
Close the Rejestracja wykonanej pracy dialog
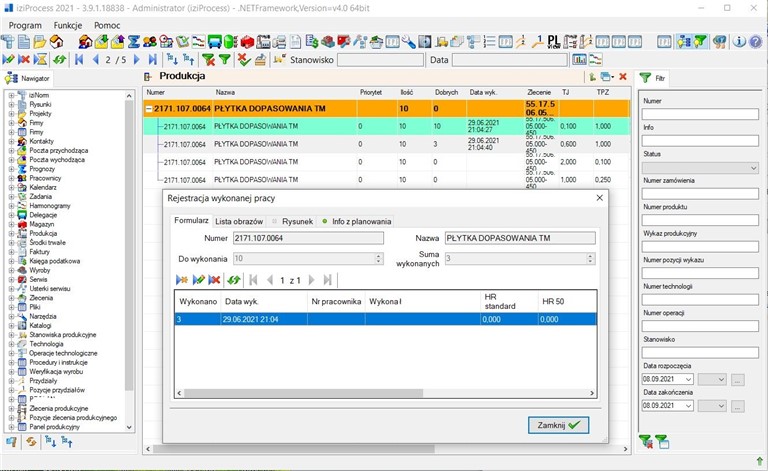tap(600, 198)
